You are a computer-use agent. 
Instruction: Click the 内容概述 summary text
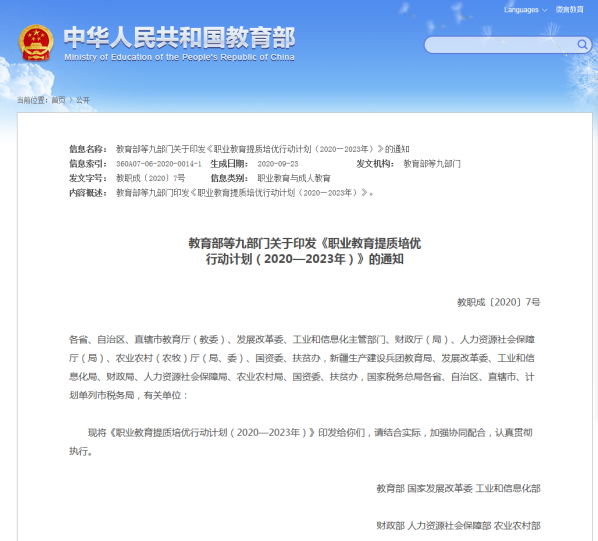pos(244,193)
